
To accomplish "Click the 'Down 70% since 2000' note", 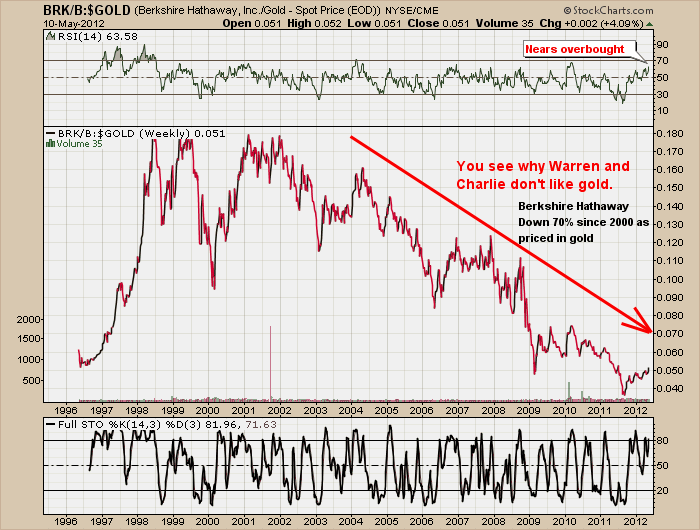I will (583, 222).
